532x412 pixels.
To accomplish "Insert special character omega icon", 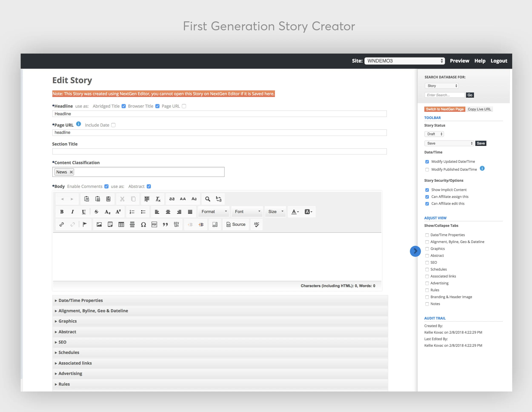I will 143,224.
